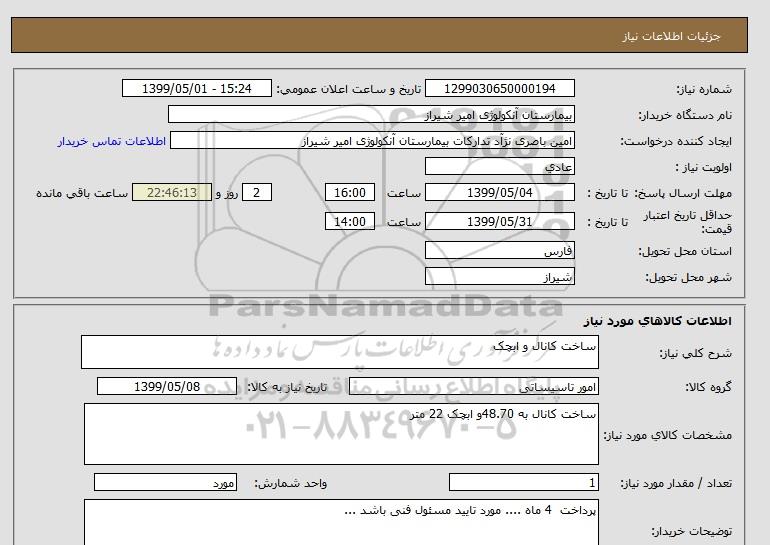Select the remaining days field showing 2
Screen dimensions: 770x545
(257, 192)
